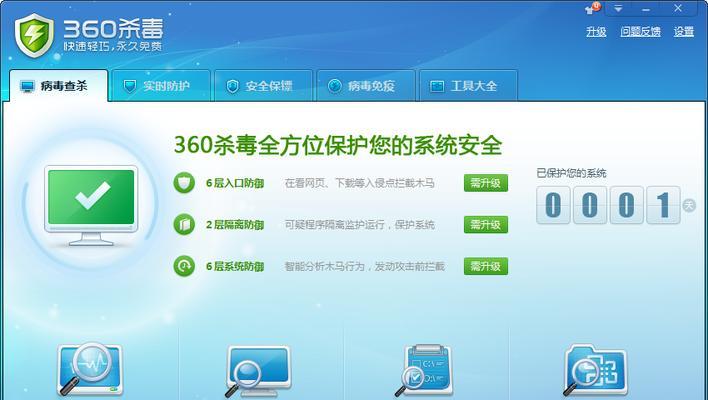The height and width of the screenshot is (400, 708).
Task: Click the isolation icon beside 2层隔离防御
Action: click(184, 224)
